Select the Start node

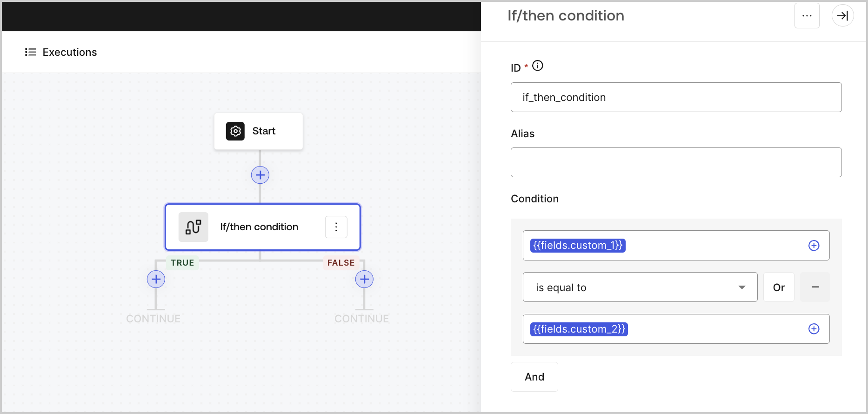(258, 131)
